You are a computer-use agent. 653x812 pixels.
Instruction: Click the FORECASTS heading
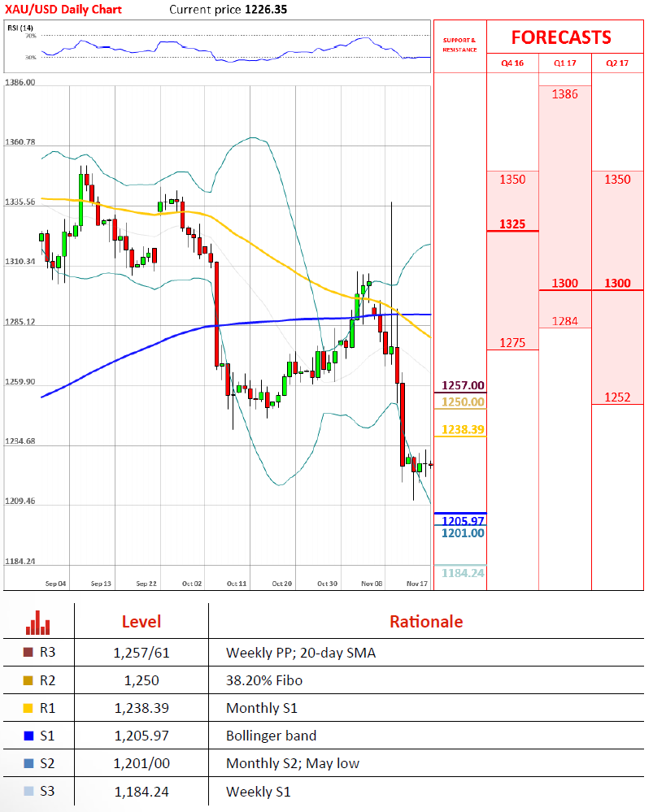click(561, 37)
